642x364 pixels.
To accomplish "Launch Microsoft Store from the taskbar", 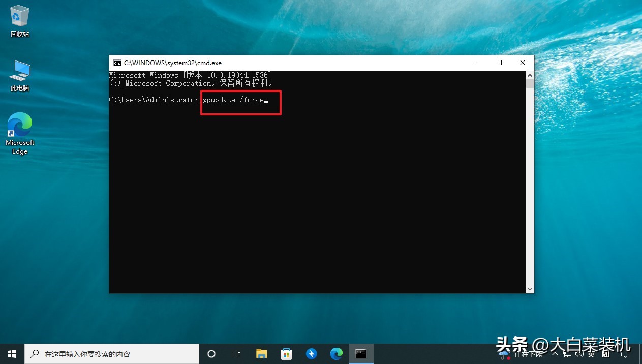I will point(286,354).
